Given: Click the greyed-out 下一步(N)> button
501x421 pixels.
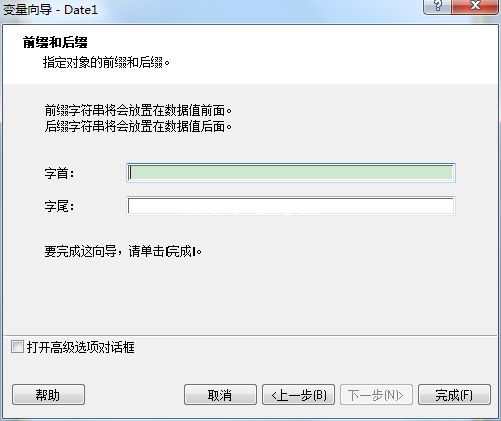Looking at the screenshot, I should [376, 395].
